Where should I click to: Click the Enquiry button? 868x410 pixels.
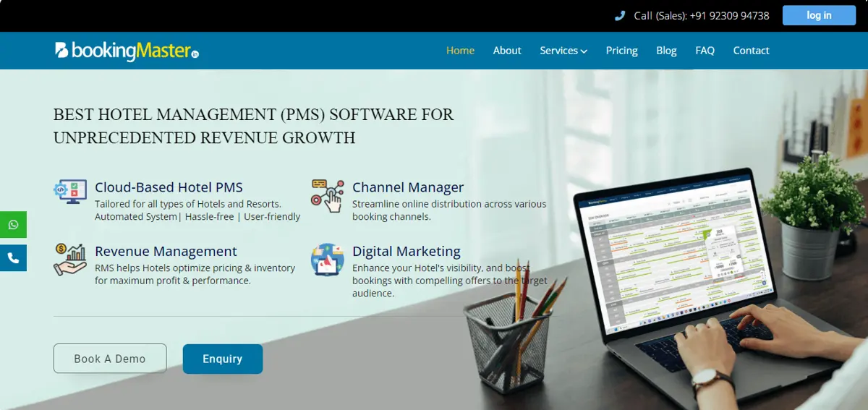[x=223, y=359]
